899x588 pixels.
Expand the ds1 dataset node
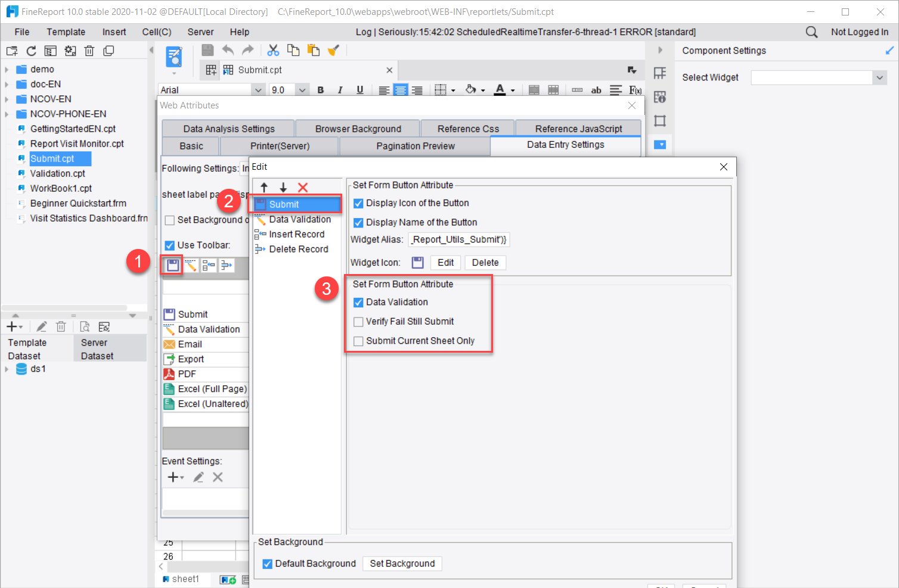pyautogui.click(x=7, y=369)
